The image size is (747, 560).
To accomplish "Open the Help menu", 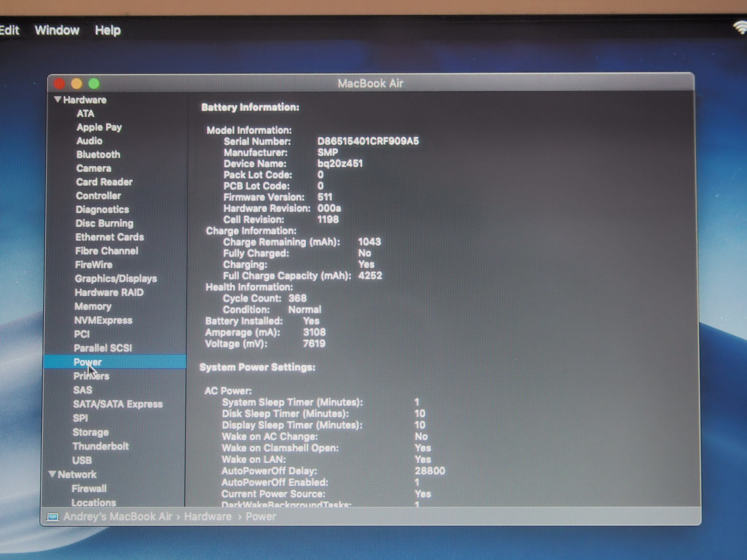I will (108, 30).
